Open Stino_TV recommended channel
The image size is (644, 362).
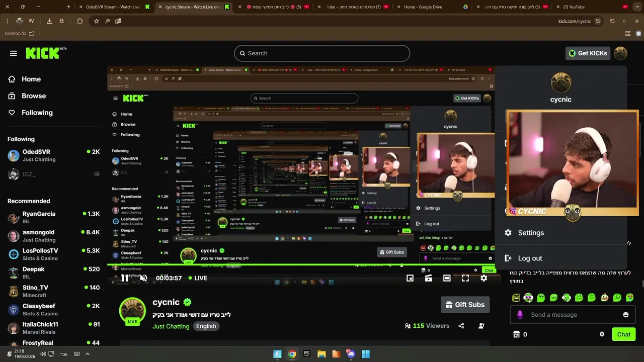point(54,291)
